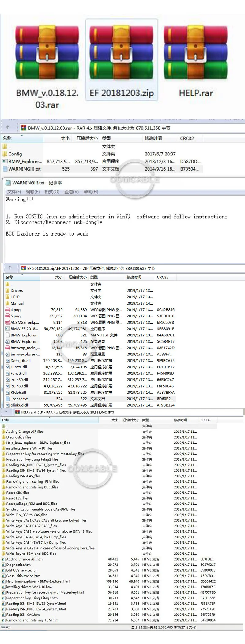Image resolution: width=245 pixels, height=644 pixels.
Task: Select Reset ELV_files folder
Action: tap(17, 498)
